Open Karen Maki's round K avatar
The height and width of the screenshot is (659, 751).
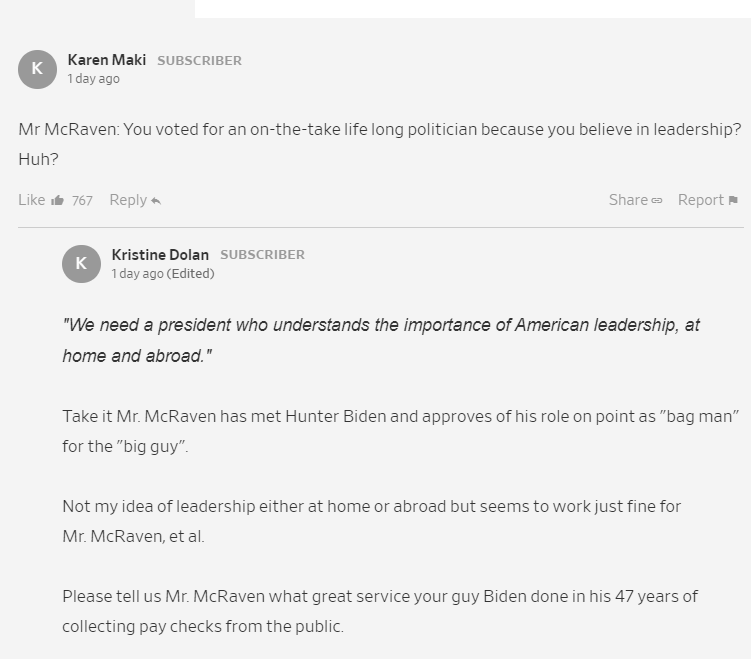tap(37, 69)
